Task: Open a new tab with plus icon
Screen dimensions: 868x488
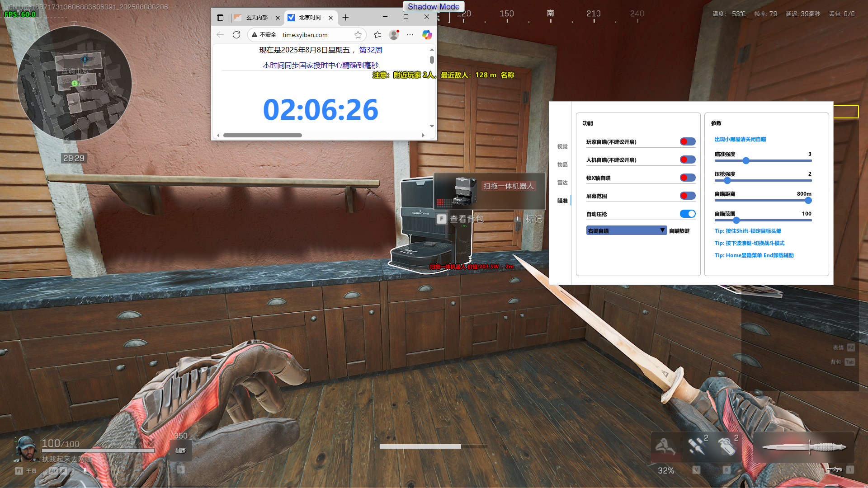Action: click(x=345, y=18)
